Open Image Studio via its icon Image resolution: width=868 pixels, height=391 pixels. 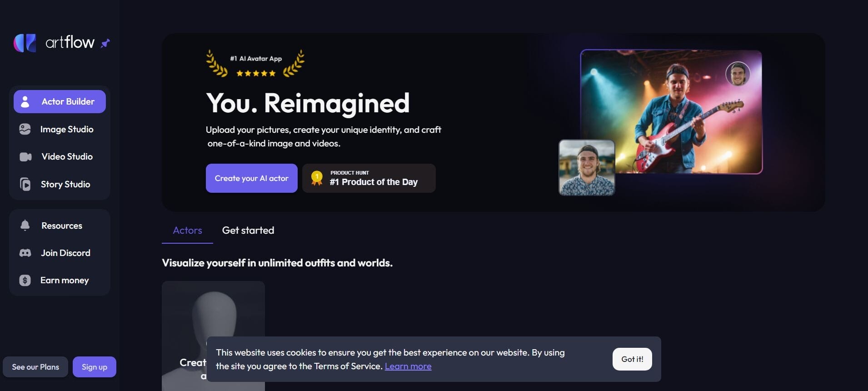pyautogui.click(x=25, y=129)
